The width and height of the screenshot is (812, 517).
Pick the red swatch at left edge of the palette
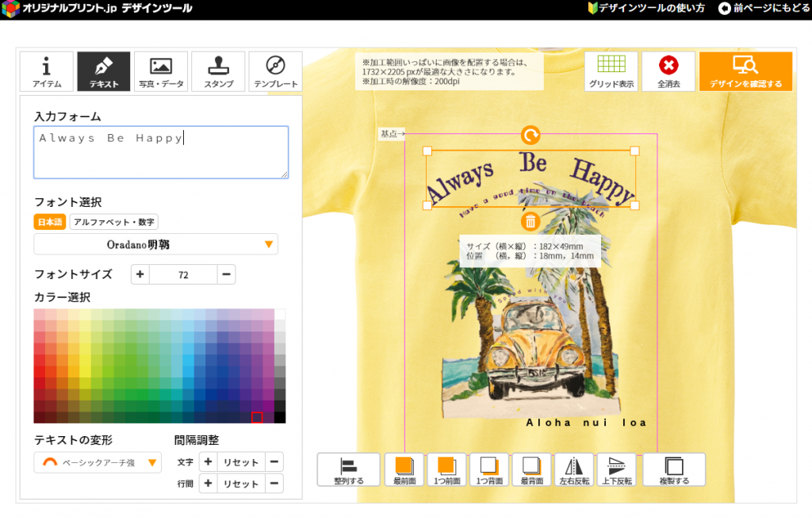tap(40, 372)
